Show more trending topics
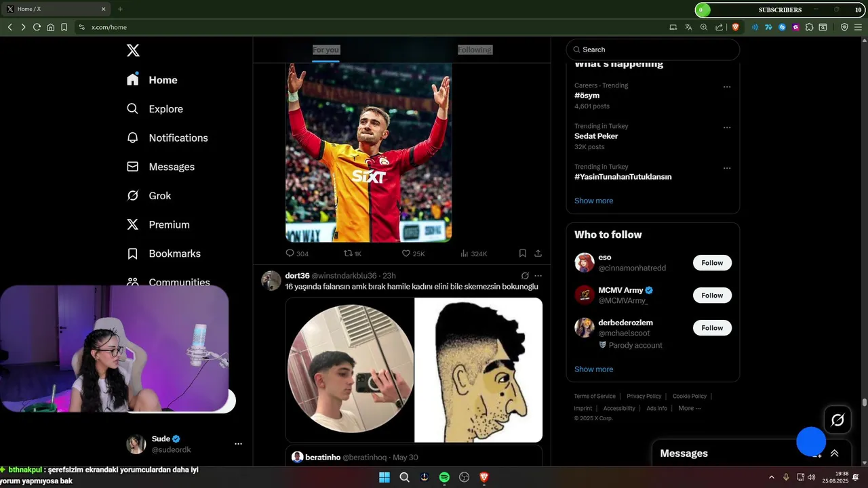Viewport: 868px width, 488px height. [x=593, y=201]
